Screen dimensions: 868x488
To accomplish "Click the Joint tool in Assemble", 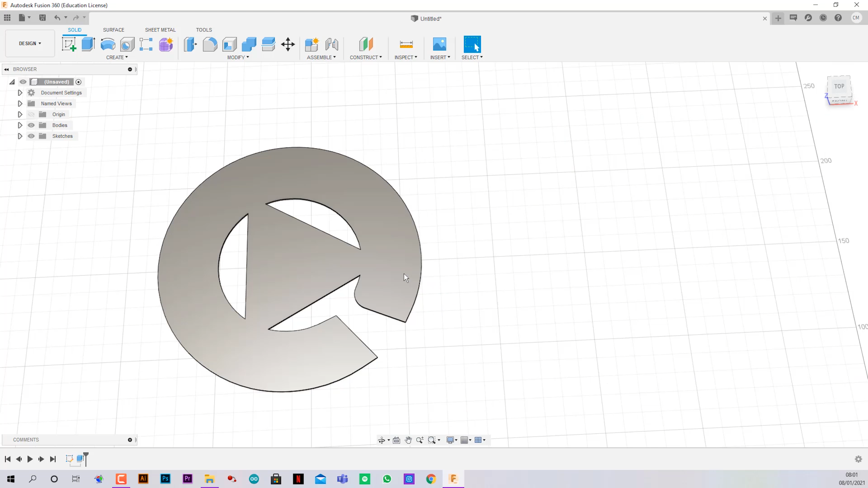I will [x=332, y=44].
